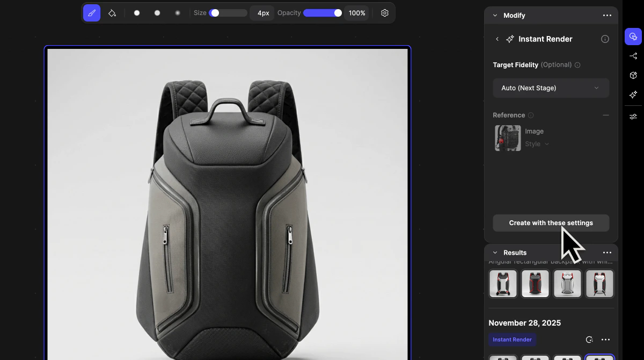This screenshot has height=360, width=644.
Task: Choose the soft blurred brush tip
Action: coord(178,13)
